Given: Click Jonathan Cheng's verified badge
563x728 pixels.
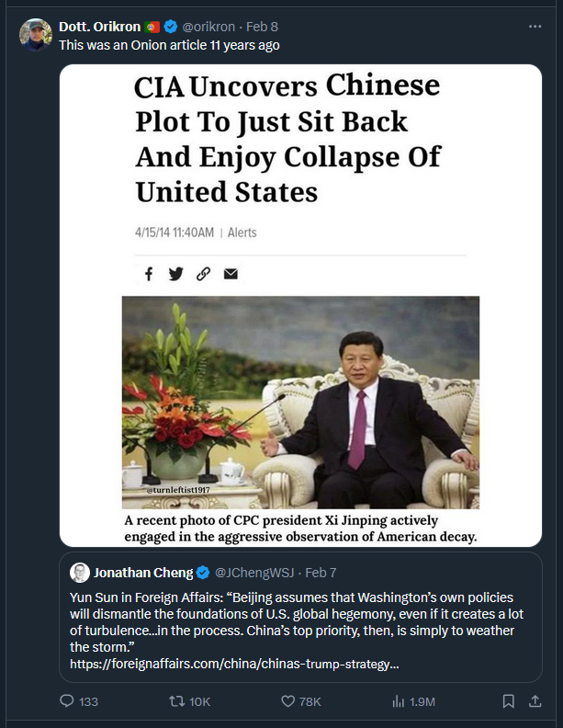Looking at the screenshot, I should coord(203,573).
